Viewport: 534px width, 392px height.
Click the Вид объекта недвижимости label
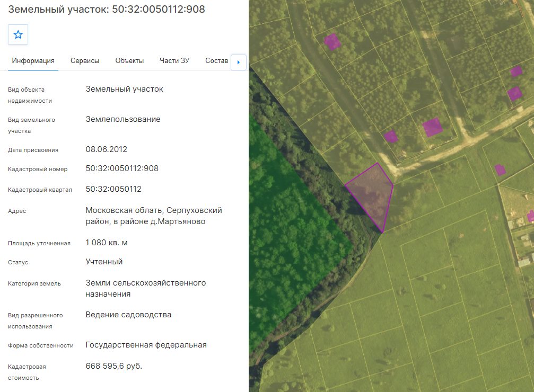(30, 95)
